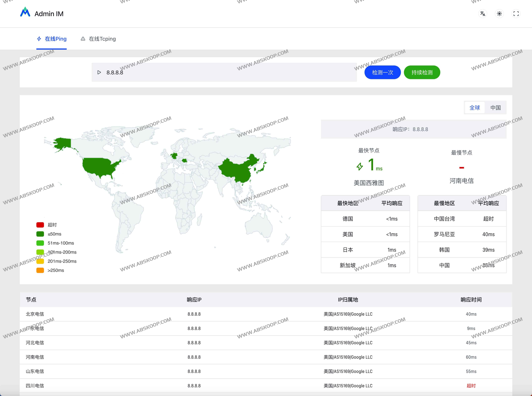Click the 响应时间 column header
Viewport: 532px width, 396px height.
pyautogui.click(x=471, y=300)
